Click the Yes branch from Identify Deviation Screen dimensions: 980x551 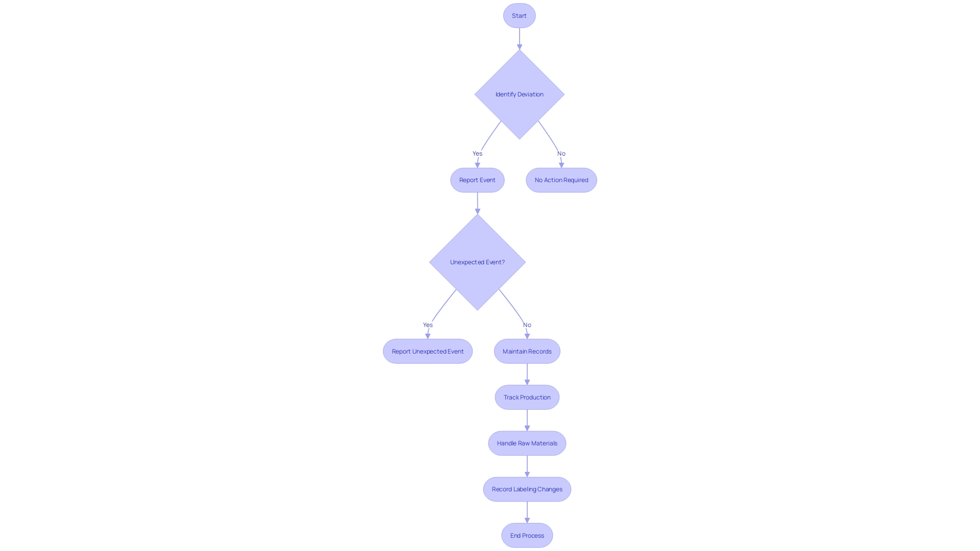click(x=477, y=153)
